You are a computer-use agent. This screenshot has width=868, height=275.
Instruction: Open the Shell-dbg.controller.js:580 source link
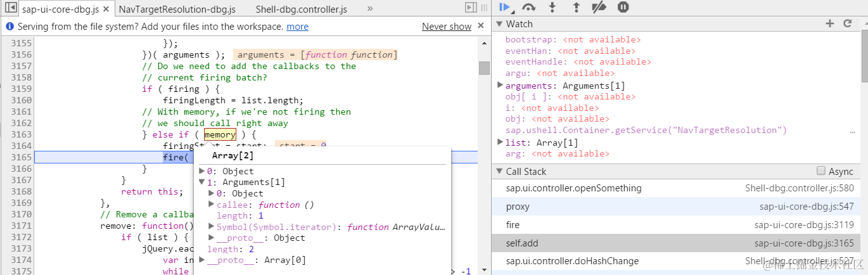coord(800,188)
